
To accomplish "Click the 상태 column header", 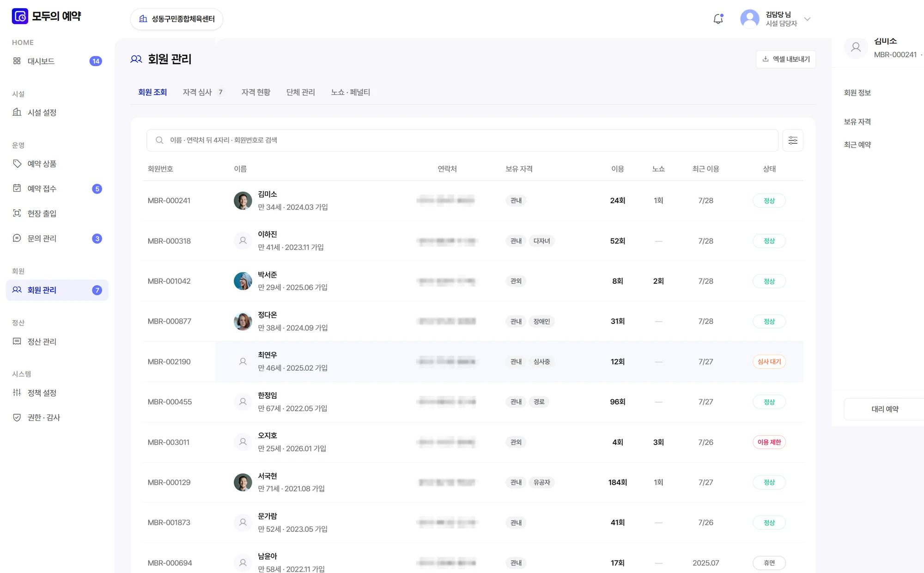I will tap(769, 169).
